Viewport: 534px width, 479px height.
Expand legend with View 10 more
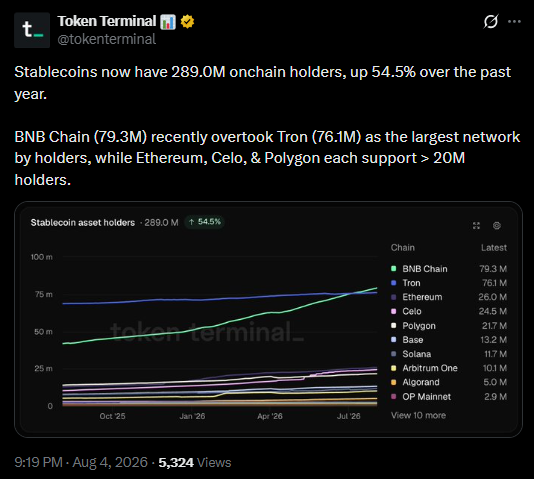tap(418, 415)
